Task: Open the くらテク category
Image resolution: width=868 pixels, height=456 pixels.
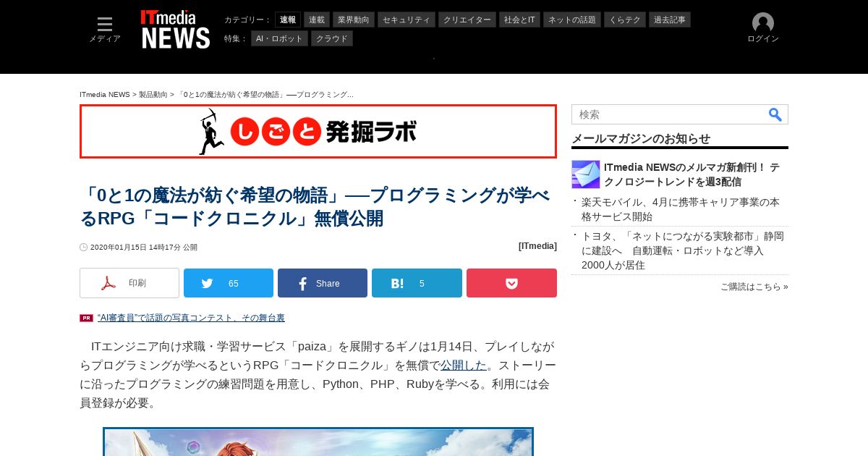Action: [625, 20]
